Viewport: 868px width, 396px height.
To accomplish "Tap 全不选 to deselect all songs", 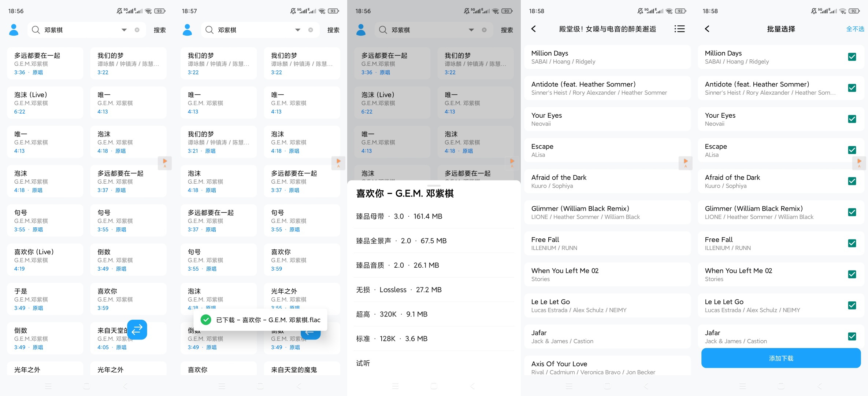I will click(x=855, y=29).
